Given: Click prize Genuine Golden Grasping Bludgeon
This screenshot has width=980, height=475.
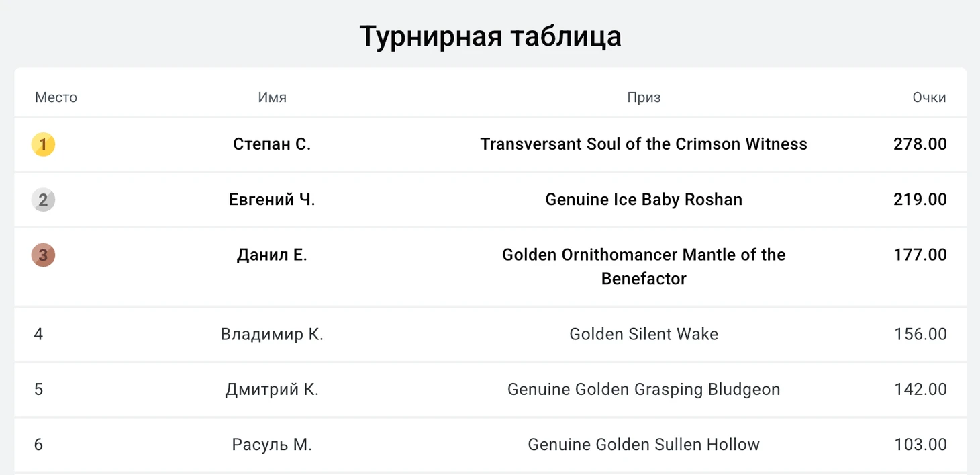Looking at the screenshot, I should coord(644,389).
